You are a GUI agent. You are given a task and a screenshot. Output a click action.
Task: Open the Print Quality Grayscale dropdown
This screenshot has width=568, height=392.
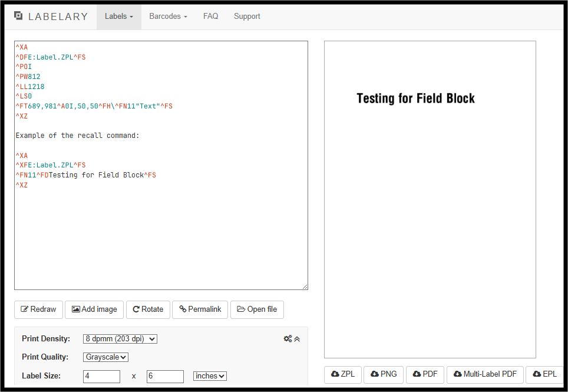click(105, 357)
